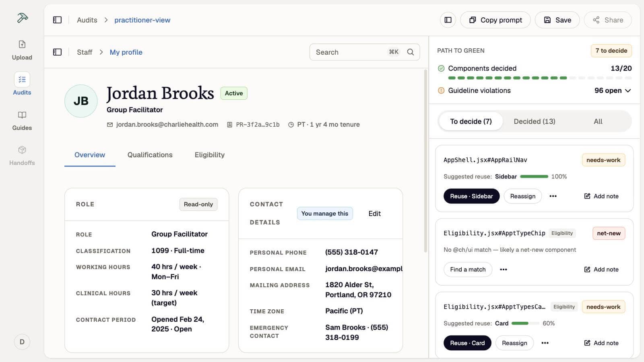Open more options on the AppRailNav card

(553, 196)
